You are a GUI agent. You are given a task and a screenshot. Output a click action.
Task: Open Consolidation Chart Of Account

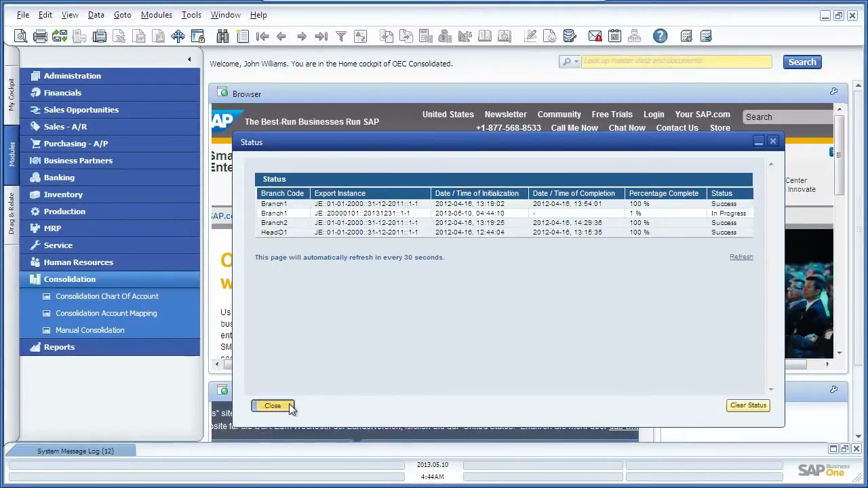(106, 296)
